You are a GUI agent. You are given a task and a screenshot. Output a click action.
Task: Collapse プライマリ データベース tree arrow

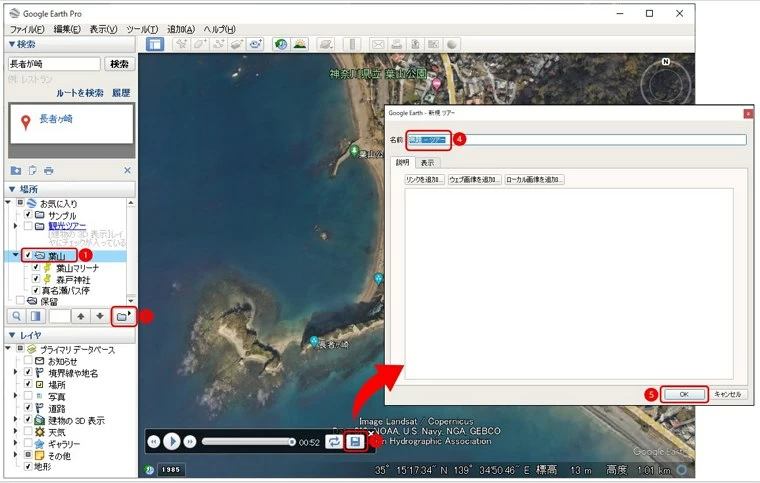(x=8, y=348)
